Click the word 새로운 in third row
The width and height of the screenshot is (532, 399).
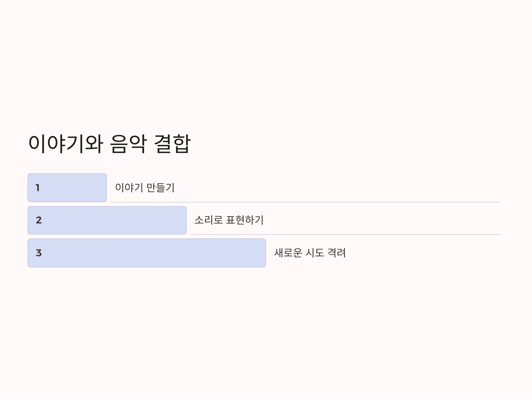(x=288, y=253)
